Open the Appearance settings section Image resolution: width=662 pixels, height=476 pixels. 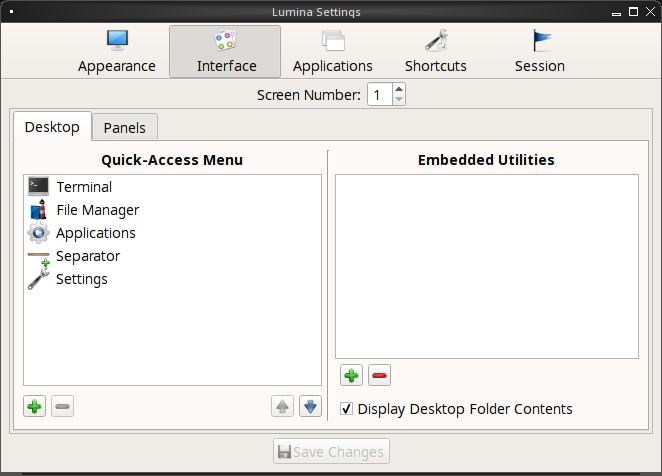[117, 52]
